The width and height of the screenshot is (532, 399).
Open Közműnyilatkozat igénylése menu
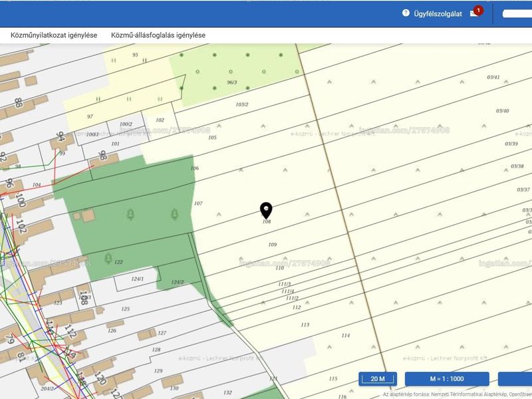tap(54, 35)
